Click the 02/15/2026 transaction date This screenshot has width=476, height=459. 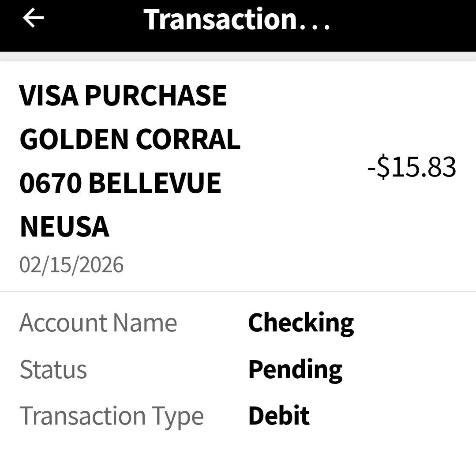(x=71, y=265)
